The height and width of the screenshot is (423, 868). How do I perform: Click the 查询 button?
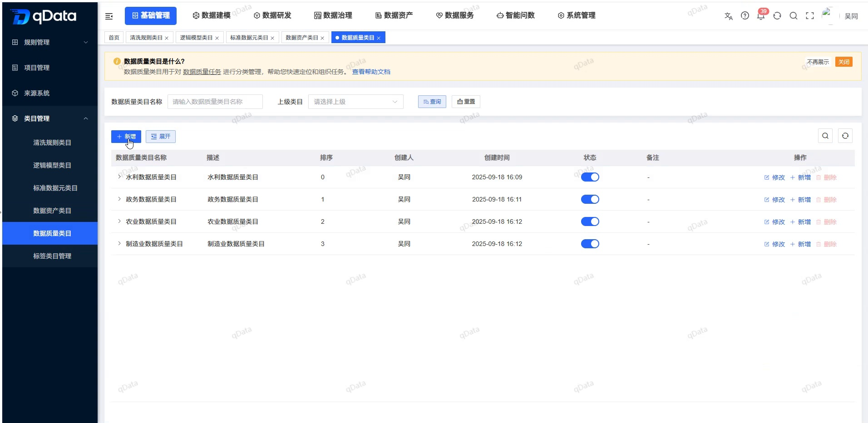[x=432, y=102]
